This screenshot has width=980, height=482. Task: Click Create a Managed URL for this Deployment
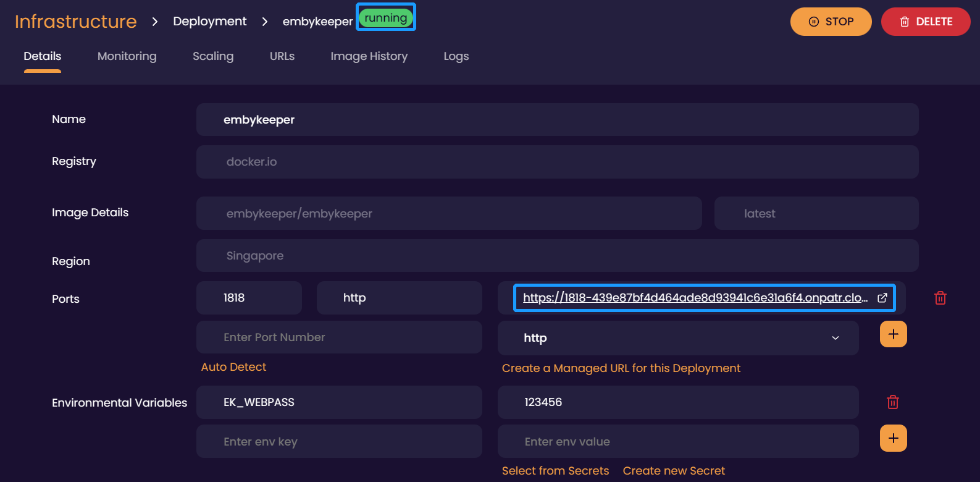pyautogui.click(x=621, y=368)
